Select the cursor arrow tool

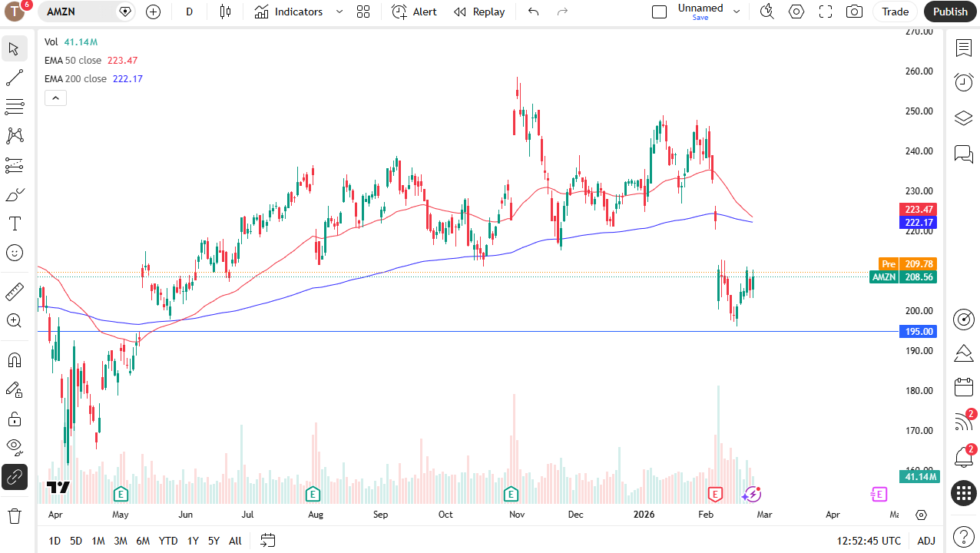pyautogui.click(x=14, y=49)
